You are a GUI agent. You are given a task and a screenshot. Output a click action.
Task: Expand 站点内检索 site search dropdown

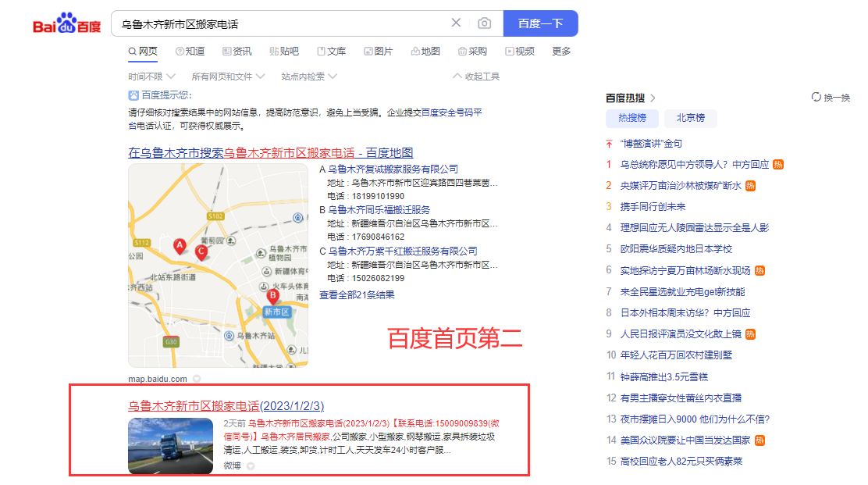tap(309, 77)
